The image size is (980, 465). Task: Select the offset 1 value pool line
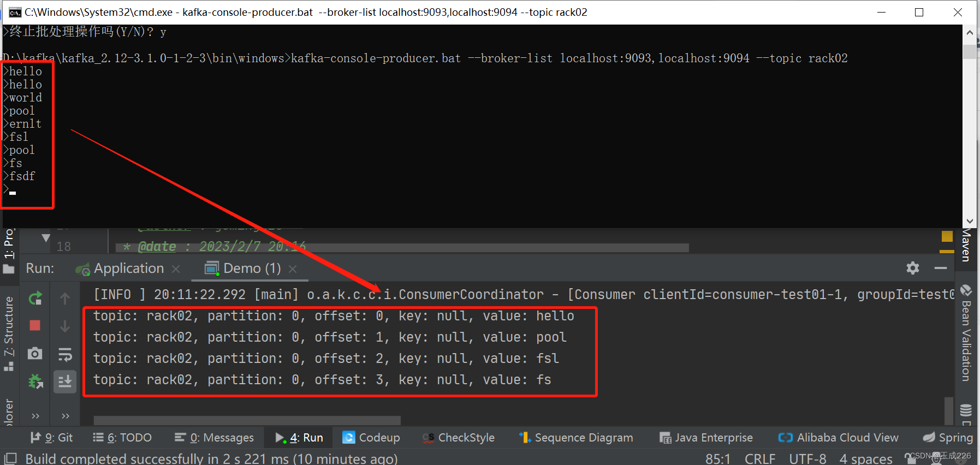coord(330,337)
